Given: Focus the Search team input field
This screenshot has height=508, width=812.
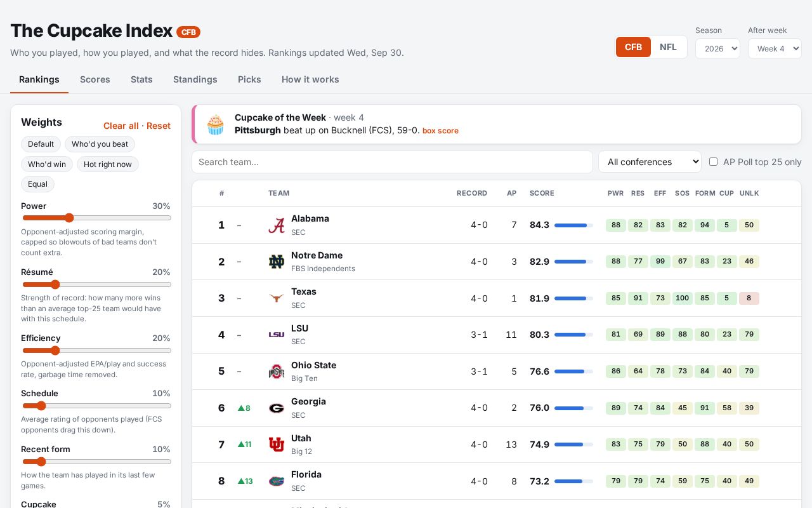Looking at the screenshot, I should pos(392,162).
